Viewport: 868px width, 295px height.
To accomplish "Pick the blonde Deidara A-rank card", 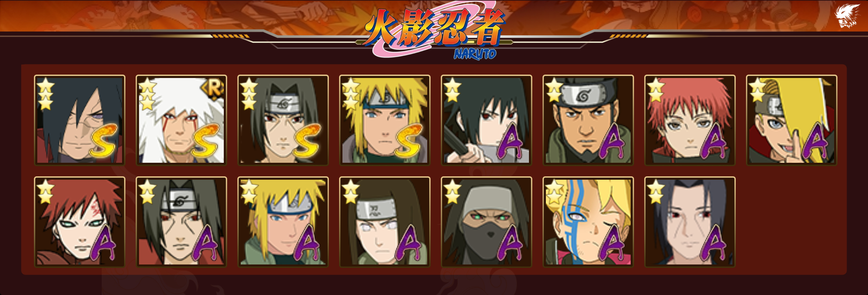I will (792, 120).
